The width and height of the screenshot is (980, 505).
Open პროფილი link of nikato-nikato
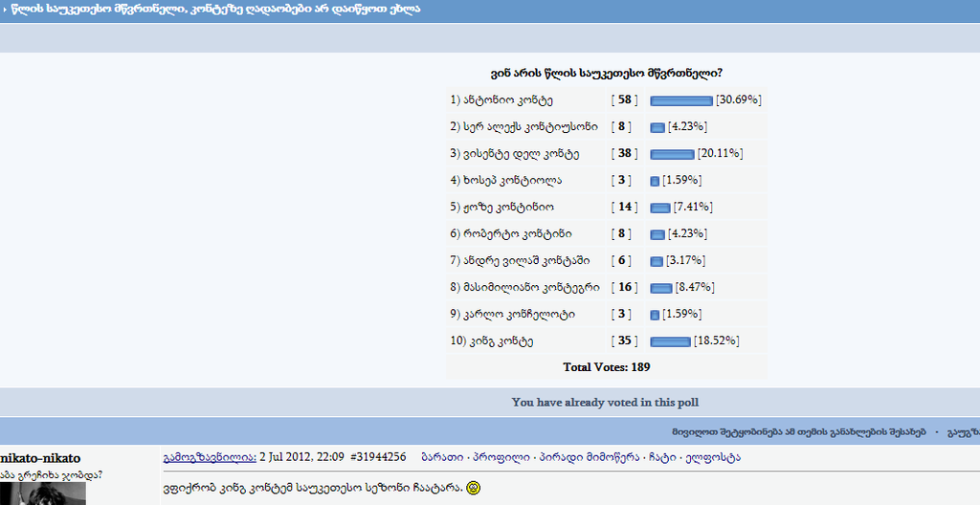501,457
